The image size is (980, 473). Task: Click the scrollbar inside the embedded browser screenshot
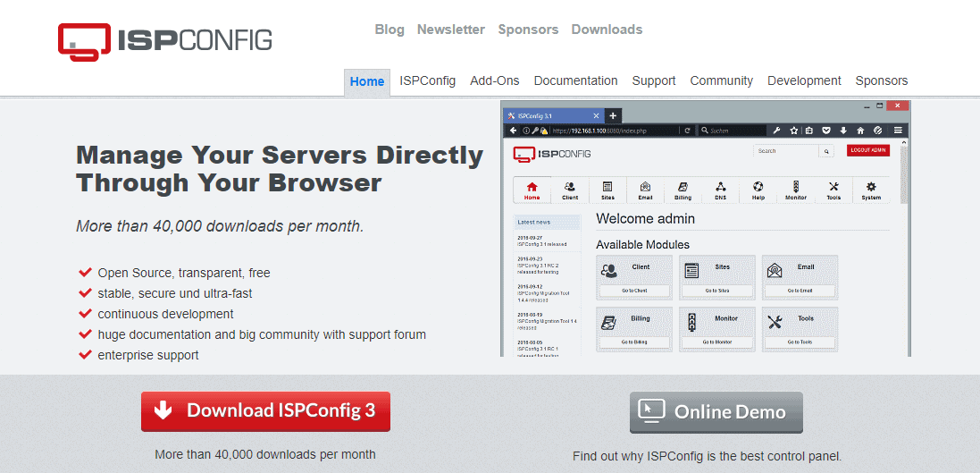(904, 172)
